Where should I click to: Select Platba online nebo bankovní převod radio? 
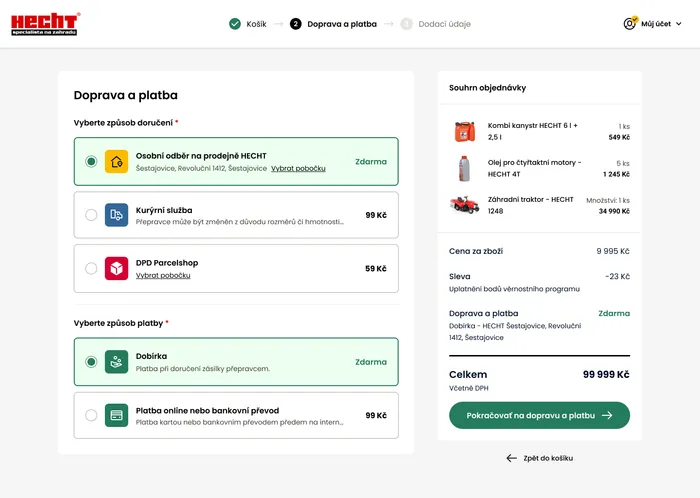click(x=91, y=415)
